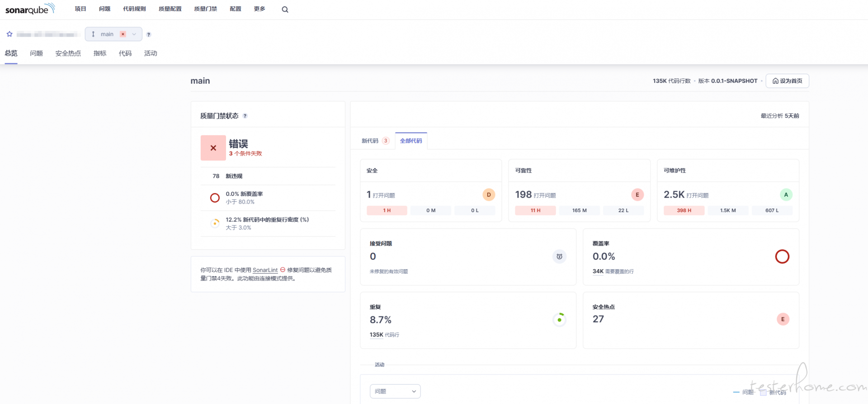Expand the 问题 activity graph dropdown
This screenshot has width=868, height=404.
point(395,391)
